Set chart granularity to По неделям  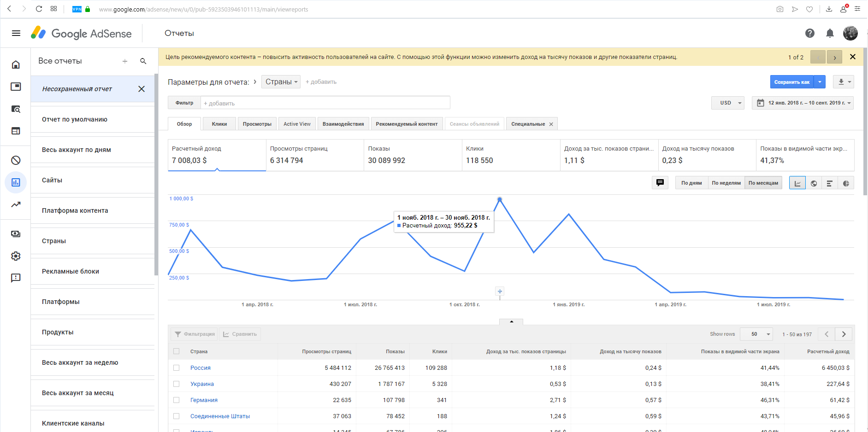pos(726,183)
